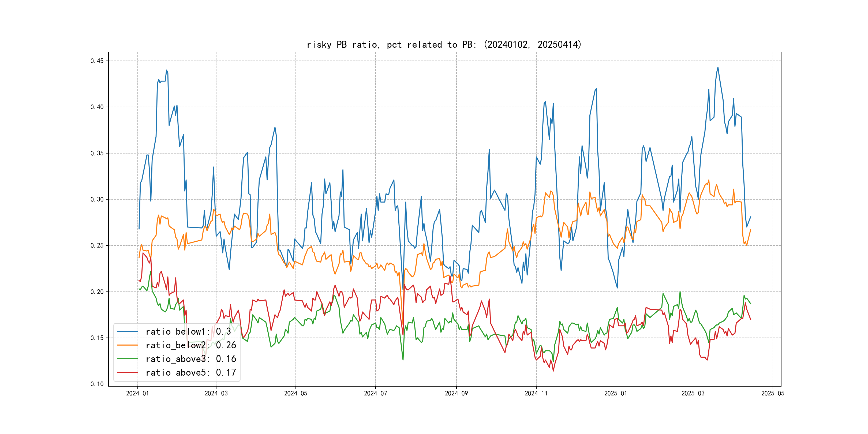Click the 2025-03 x-axis tick label
Image resolution: width=868 pixels, height=434 pixels.
point(693,393)
